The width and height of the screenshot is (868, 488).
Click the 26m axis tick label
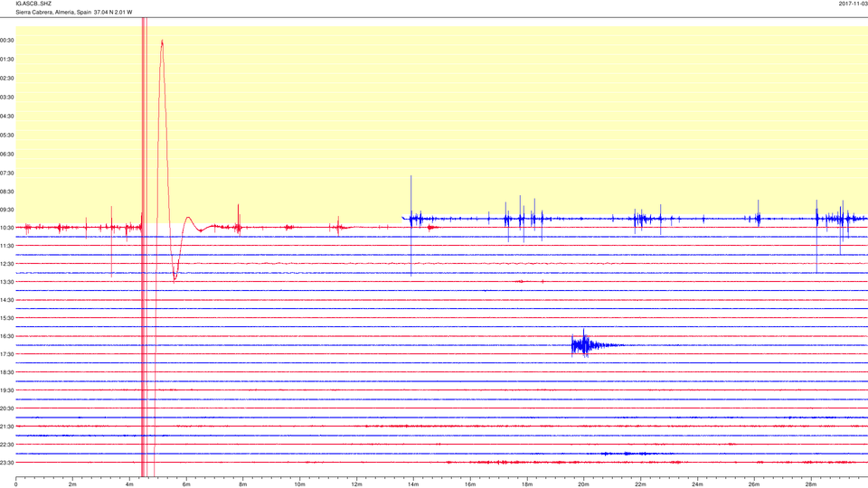coord(754,484)
